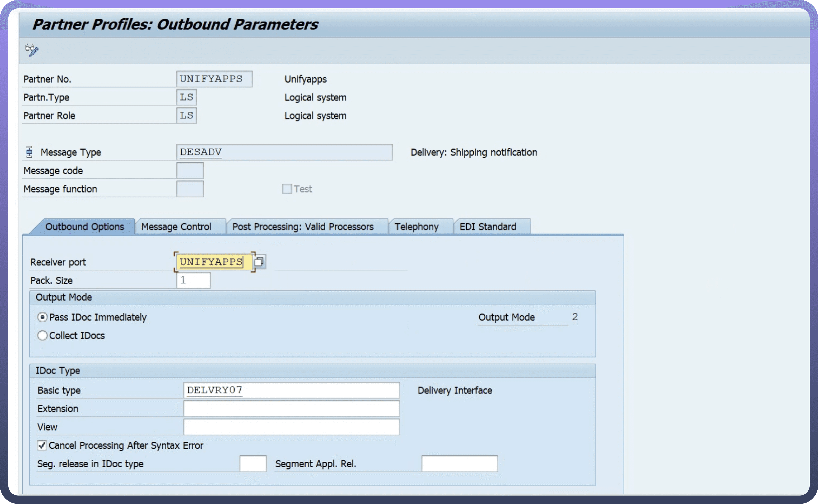Click the DESADV message type link

coord(201,152)
